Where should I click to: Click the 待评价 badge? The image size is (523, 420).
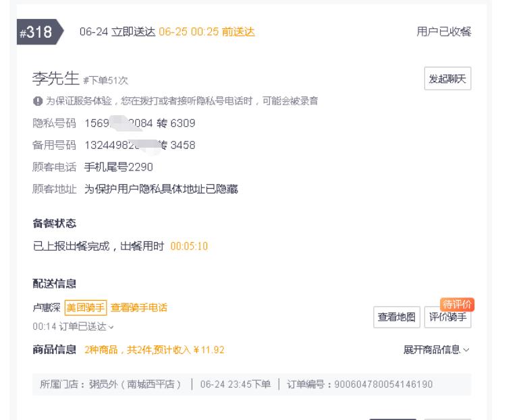[457, 304]
